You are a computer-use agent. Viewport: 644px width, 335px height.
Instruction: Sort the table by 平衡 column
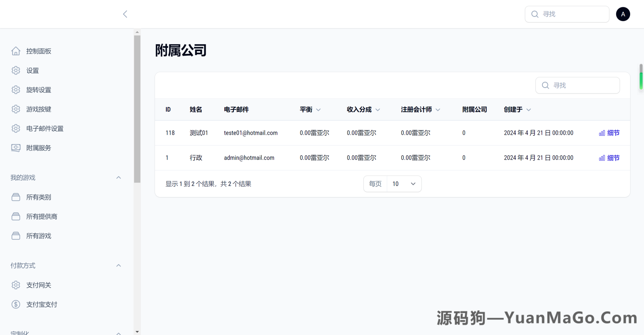pos(310,109)
